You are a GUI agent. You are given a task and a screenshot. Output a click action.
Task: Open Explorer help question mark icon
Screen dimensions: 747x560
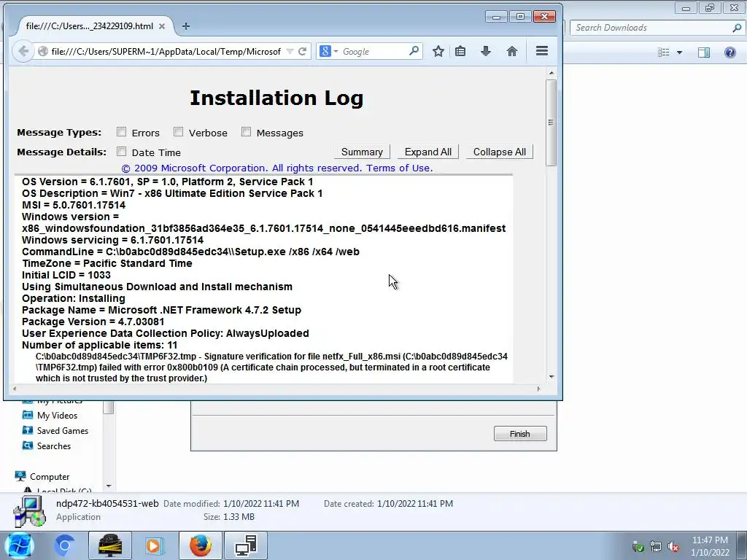(729, 52)
